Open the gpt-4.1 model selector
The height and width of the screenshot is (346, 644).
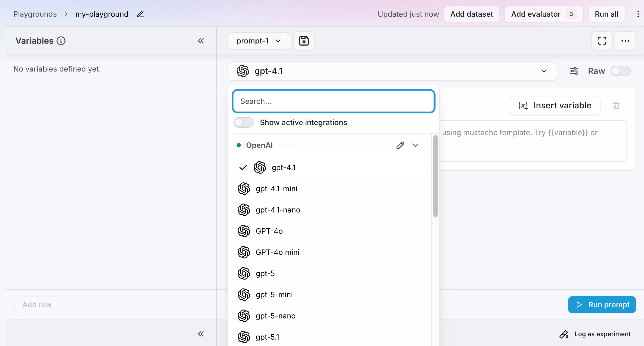pos(392,71)
